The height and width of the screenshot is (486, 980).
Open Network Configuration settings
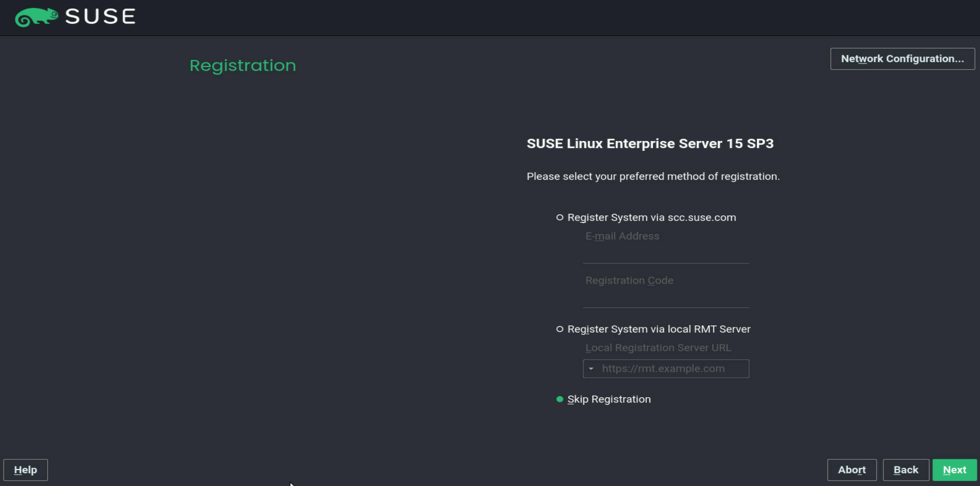coord(902,59)
